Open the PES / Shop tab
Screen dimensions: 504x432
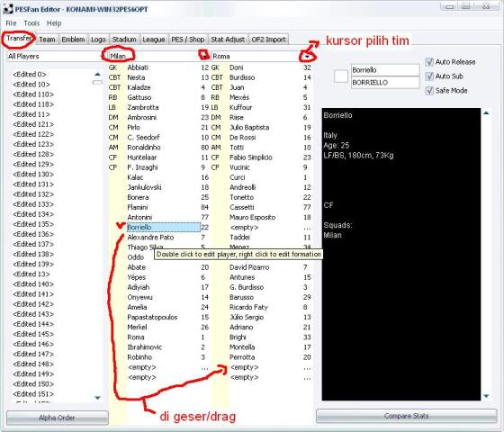pyautogui.click(x=188, y=40)
